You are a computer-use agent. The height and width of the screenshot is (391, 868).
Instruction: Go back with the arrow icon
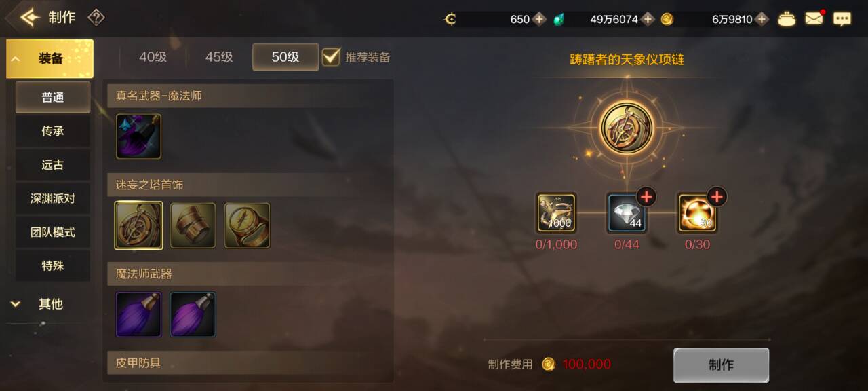coord(29,18)
